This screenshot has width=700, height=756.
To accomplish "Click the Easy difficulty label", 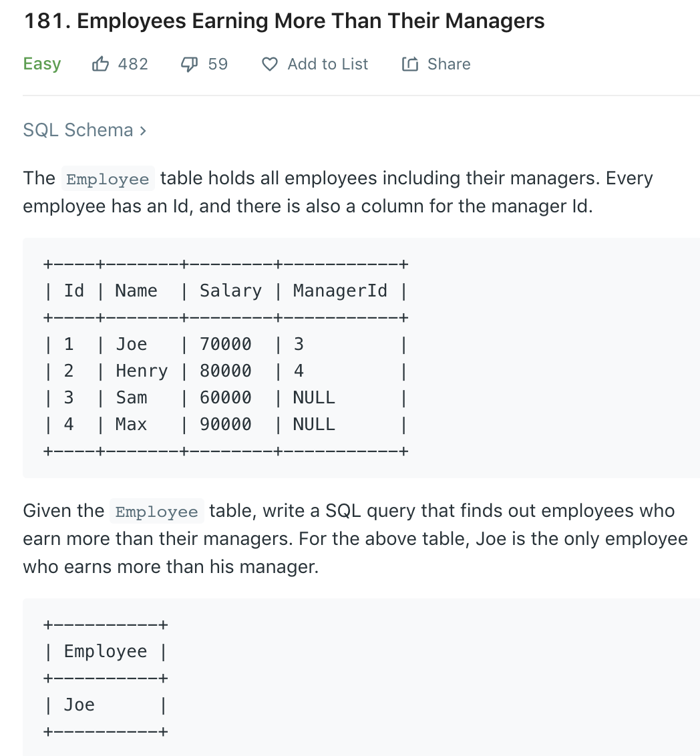I will (42, 64).
